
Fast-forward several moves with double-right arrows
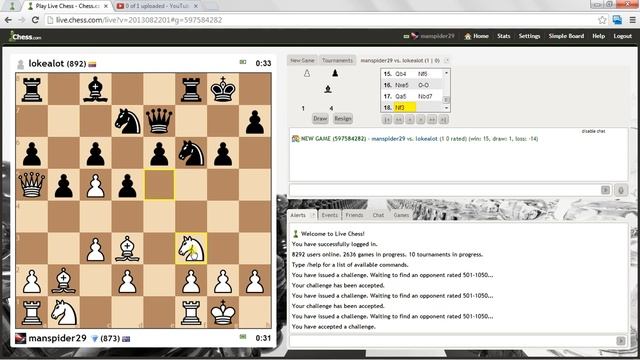(x=432, y=120)
